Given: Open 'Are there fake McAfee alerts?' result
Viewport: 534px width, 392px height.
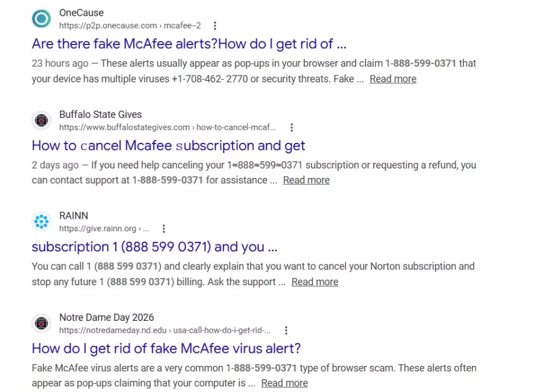Looking at the screenshot, I should point(189,44).
